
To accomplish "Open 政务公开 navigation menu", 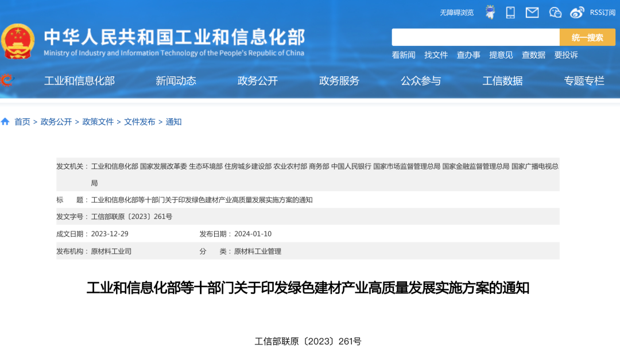I will (257, 81).
